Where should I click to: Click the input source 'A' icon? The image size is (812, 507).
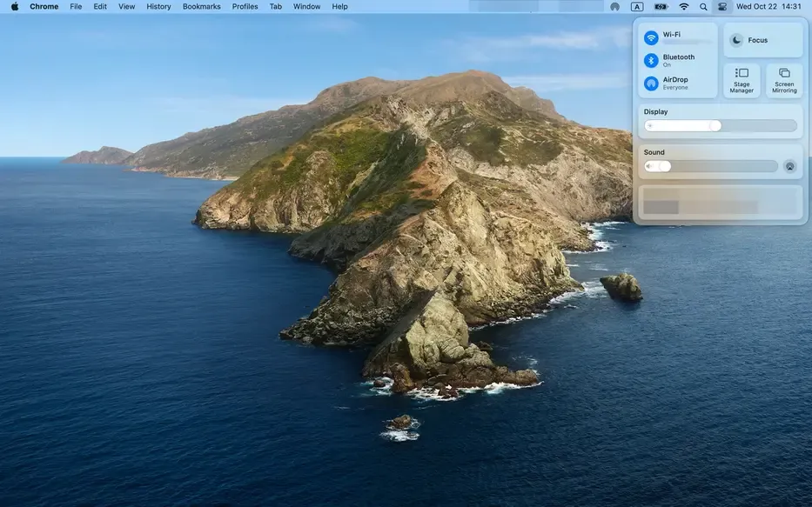pos(637,7)
